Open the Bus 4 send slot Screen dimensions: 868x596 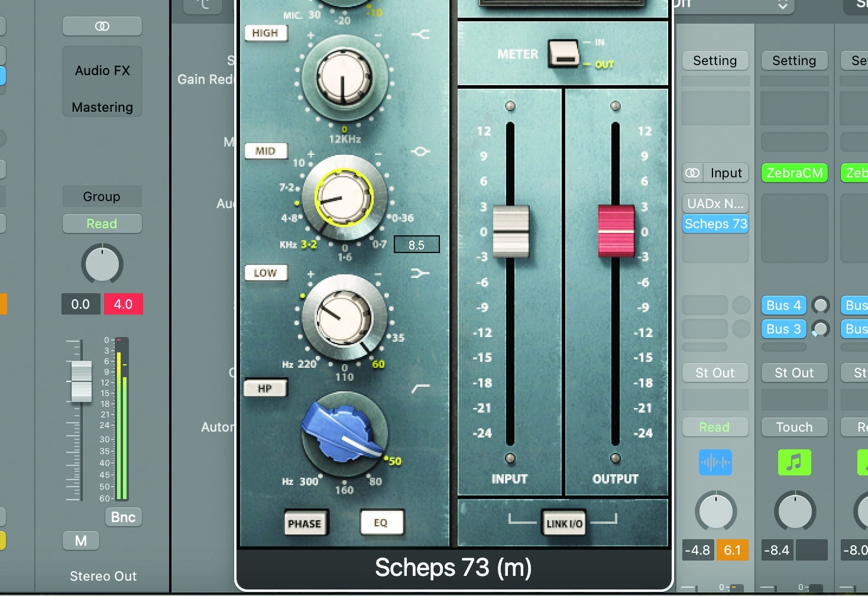tap(783, 305)
